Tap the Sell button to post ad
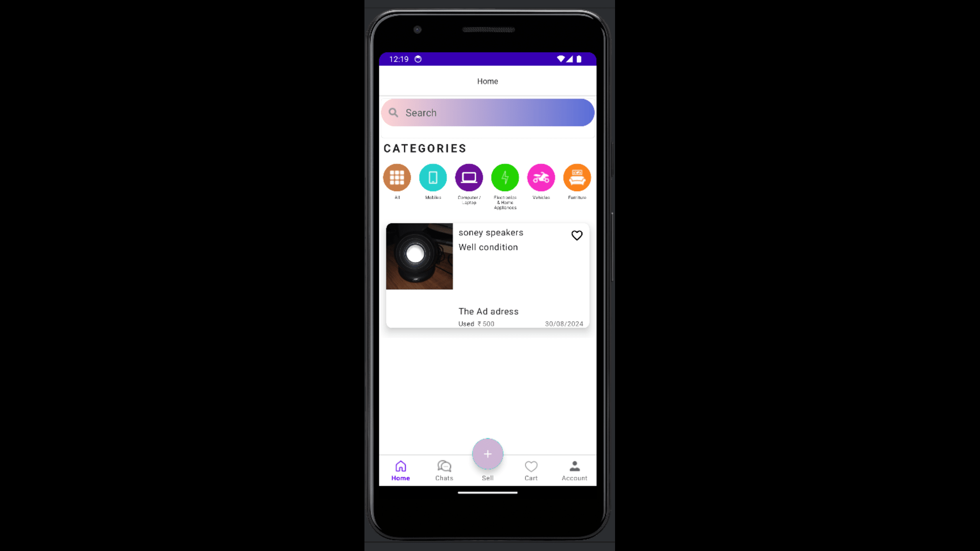The image size is (980, 551). tap(487, 454)
